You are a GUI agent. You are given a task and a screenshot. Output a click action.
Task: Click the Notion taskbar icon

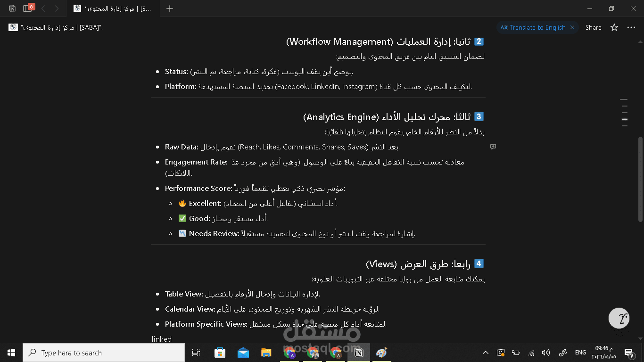(x=359, y=353)
